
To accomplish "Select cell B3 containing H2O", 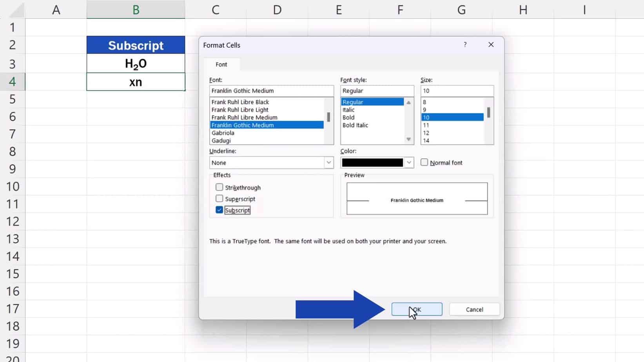I will 135,63.
